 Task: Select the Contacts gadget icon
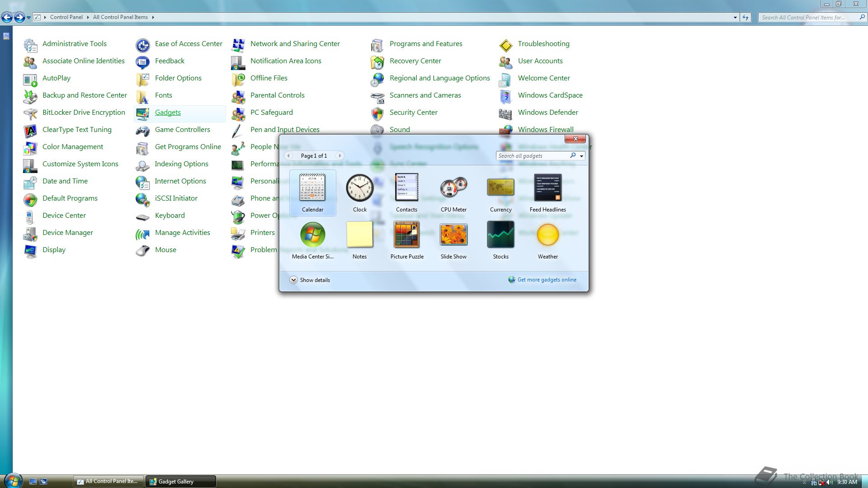[x=406, y=187]
